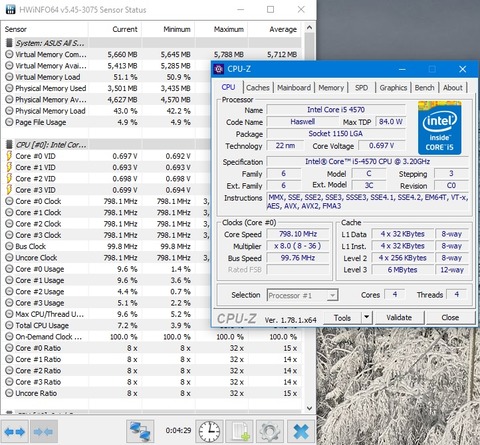480x445 pixels.
Task: Open the remote network computers icon
Action: point(140,432)
